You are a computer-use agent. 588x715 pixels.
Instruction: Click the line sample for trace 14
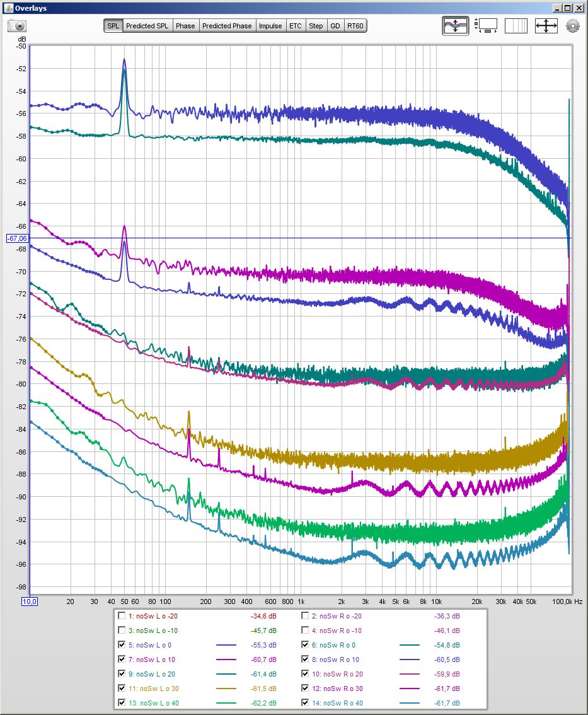[x=409, y=703]
